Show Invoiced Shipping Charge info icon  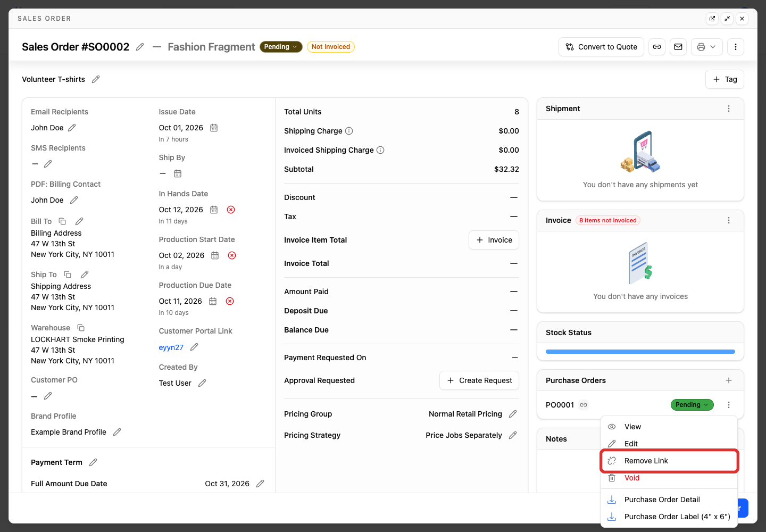click(380, 150)
